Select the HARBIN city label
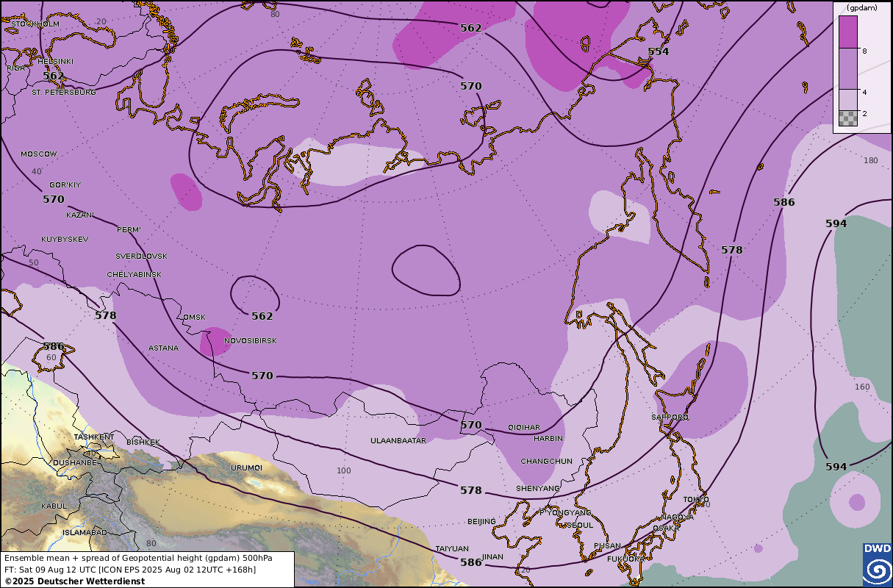The width and height of the screenshot is (893, 588). pyautogui.click(x=548, y=439)
